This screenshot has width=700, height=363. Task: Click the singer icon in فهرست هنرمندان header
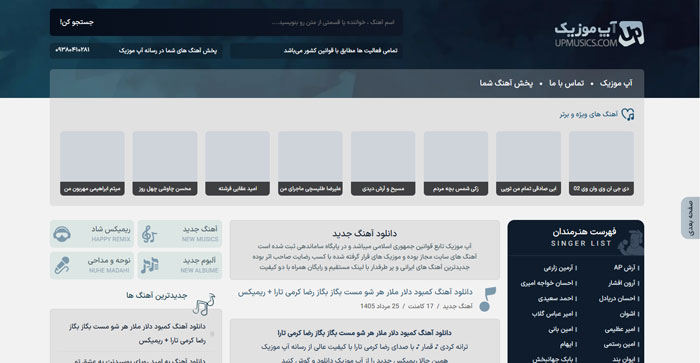[631, 242]
